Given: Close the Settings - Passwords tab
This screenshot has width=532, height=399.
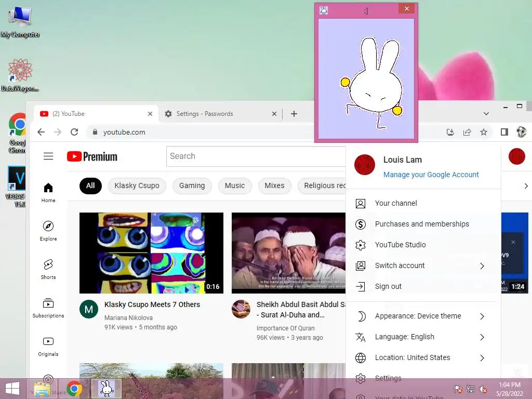Looking at the screenshot, I should (274, 114).
